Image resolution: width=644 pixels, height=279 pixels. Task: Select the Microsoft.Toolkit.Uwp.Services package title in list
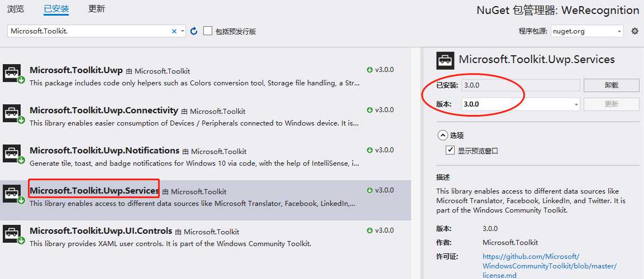pos(94,191)
